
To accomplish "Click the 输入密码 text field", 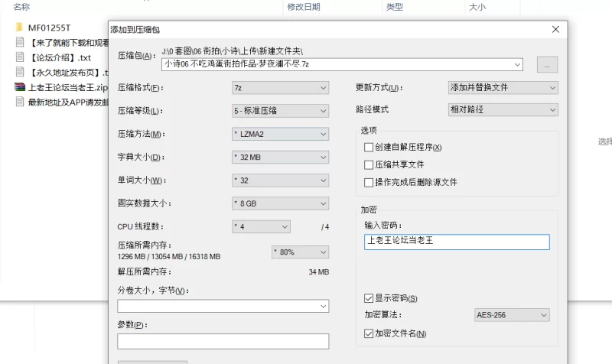I will point(457,242).
